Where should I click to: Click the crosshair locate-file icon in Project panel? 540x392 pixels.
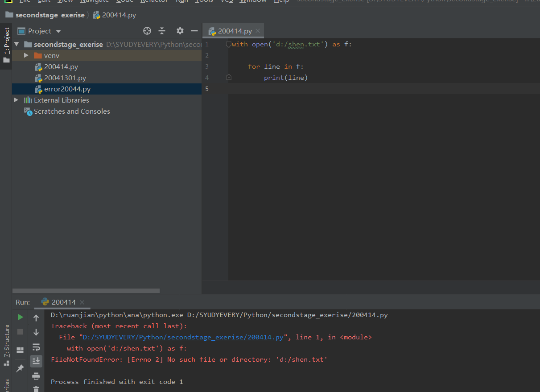coord(147,31)
